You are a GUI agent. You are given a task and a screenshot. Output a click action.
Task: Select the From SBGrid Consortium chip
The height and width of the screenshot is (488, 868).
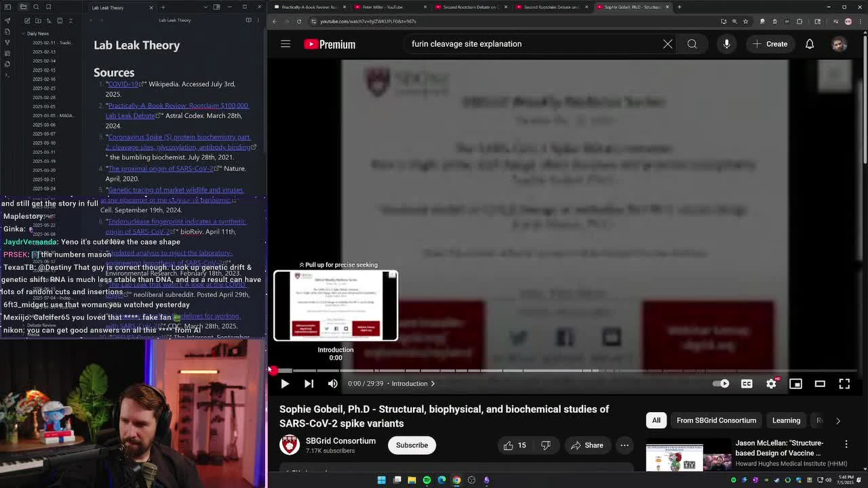point(716,420)
